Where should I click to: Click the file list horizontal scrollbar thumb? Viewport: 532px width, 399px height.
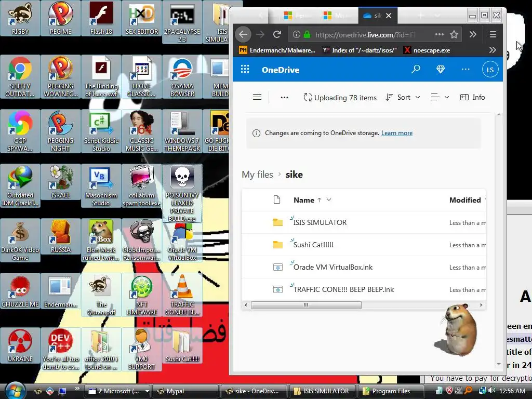306,305
